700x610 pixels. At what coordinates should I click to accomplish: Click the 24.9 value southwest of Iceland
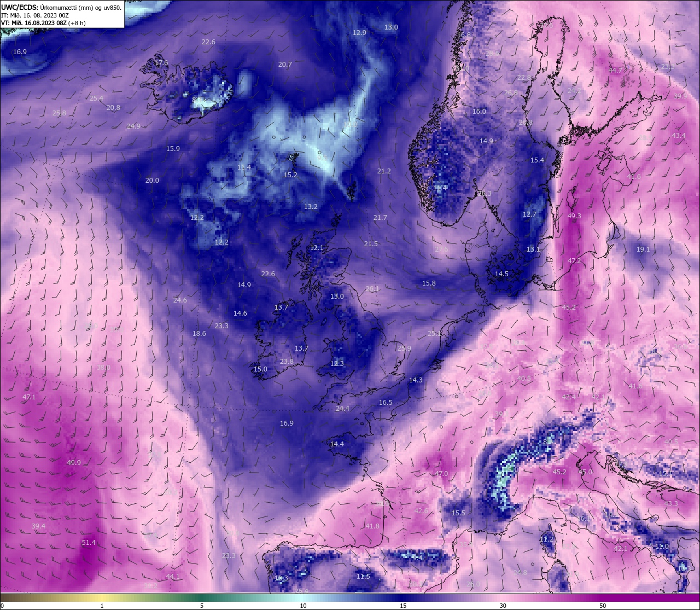(133, 126)
